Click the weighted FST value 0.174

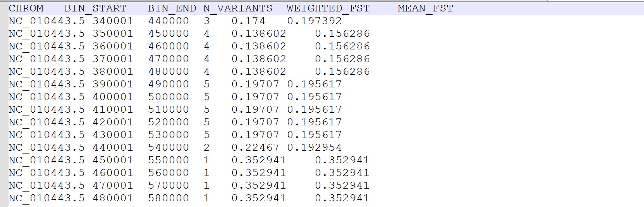248,21
